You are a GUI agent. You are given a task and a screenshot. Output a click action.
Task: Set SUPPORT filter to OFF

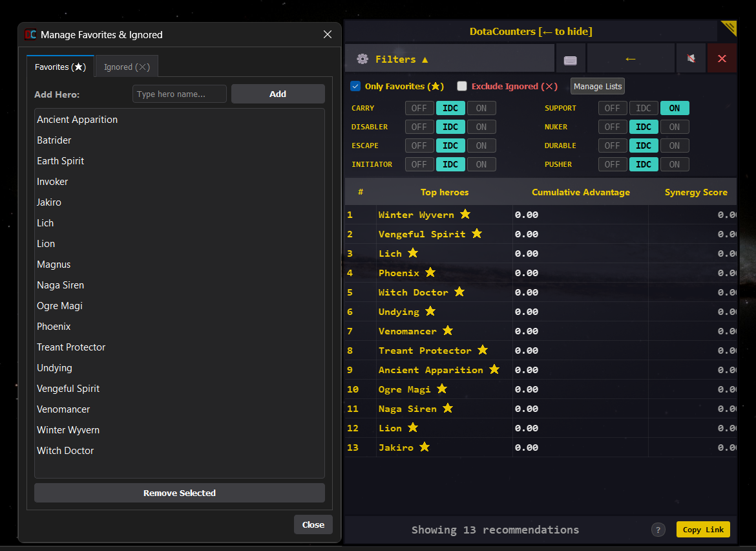coord(613,108)
